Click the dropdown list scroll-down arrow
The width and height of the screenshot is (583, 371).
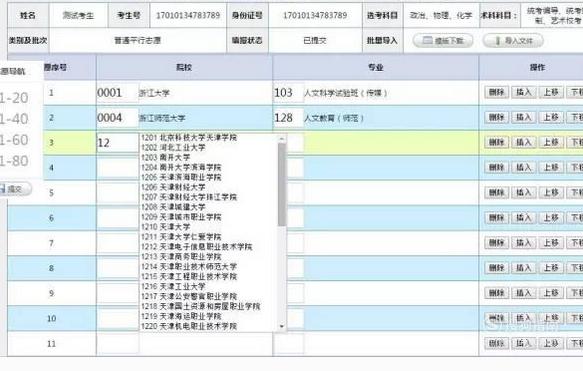[x=282, y=326]
